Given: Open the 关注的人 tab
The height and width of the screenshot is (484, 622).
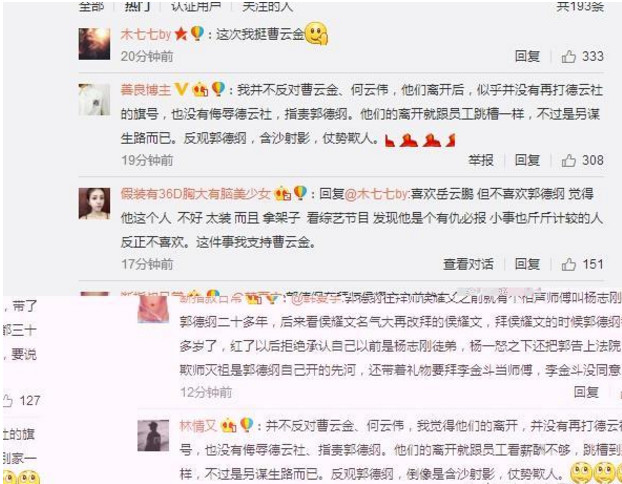Looking at the screenshot, I should (x=267, y=6).
